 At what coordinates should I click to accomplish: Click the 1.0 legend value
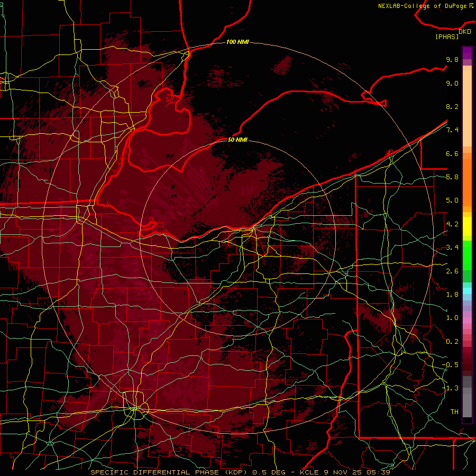(452, 318)
